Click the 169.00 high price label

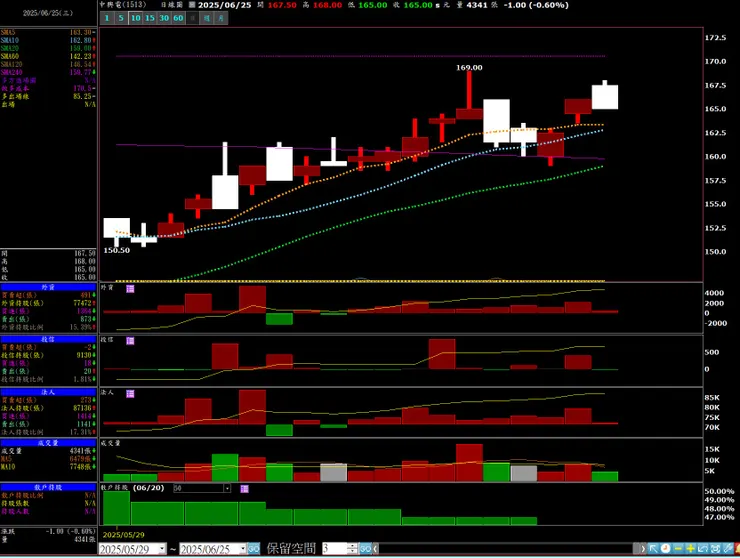click(469, 68)
